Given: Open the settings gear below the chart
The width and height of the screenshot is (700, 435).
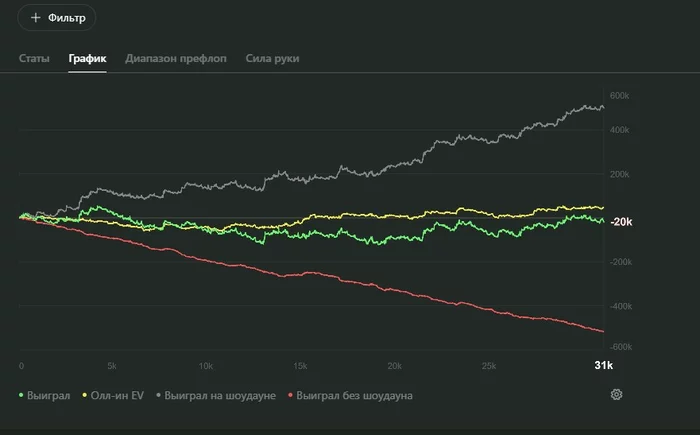Looking at the screenshot, I should pos(616,394).
